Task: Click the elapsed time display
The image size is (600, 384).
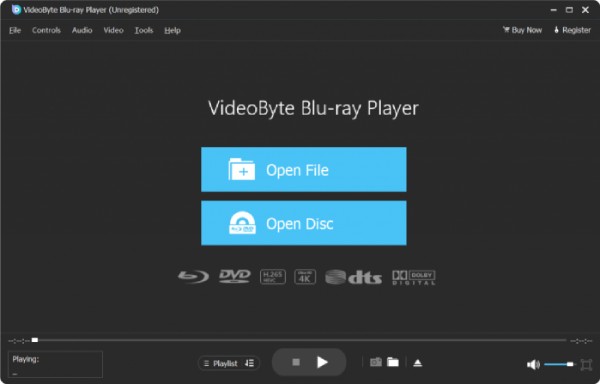Action: (19, 340)
